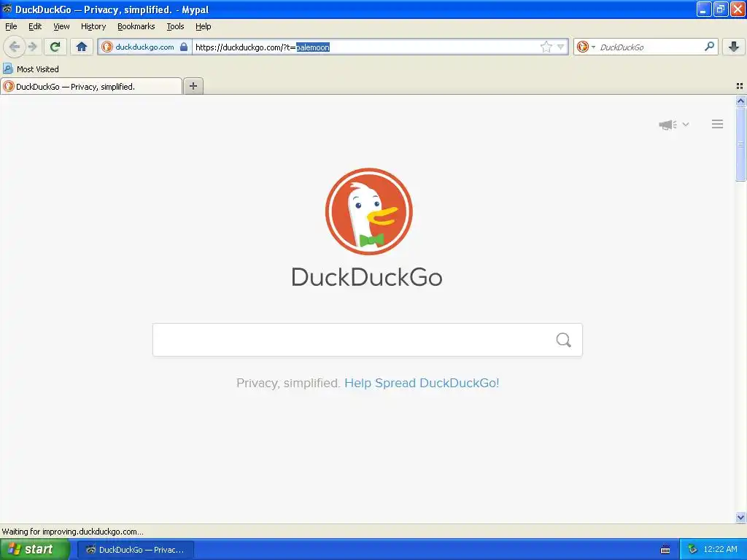Open the Help menu

[204, 26]
